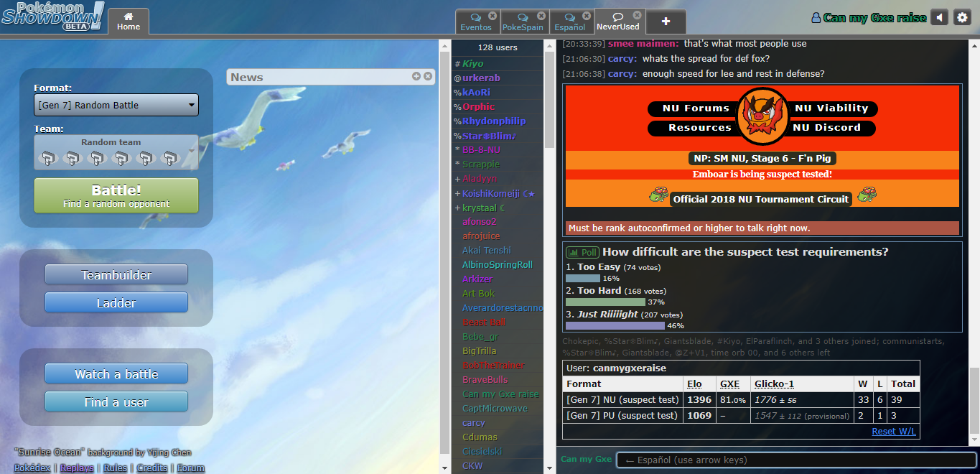Viewport: 980px width, 474px height.
Task: Open the settings gear options
Action: [x=962, y=18]
